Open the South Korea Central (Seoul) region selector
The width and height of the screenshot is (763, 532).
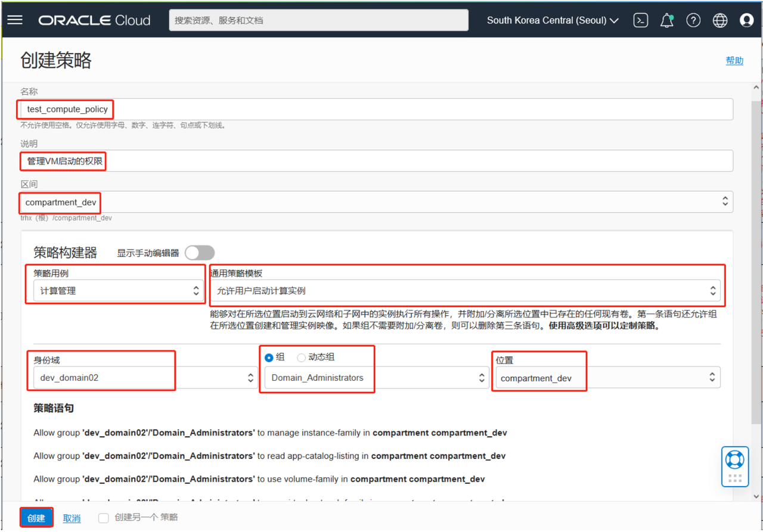pos(553,20)
